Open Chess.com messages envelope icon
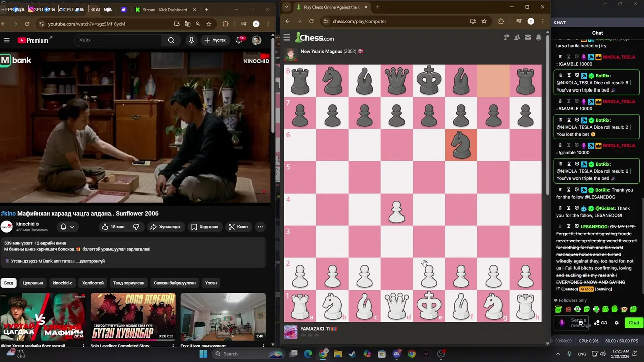The image size is (644, 362). pos(528,38)
